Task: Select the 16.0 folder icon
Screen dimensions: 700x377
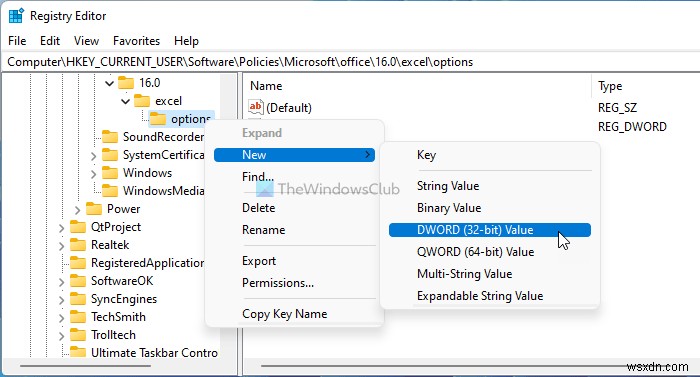Action: point(126,83)
